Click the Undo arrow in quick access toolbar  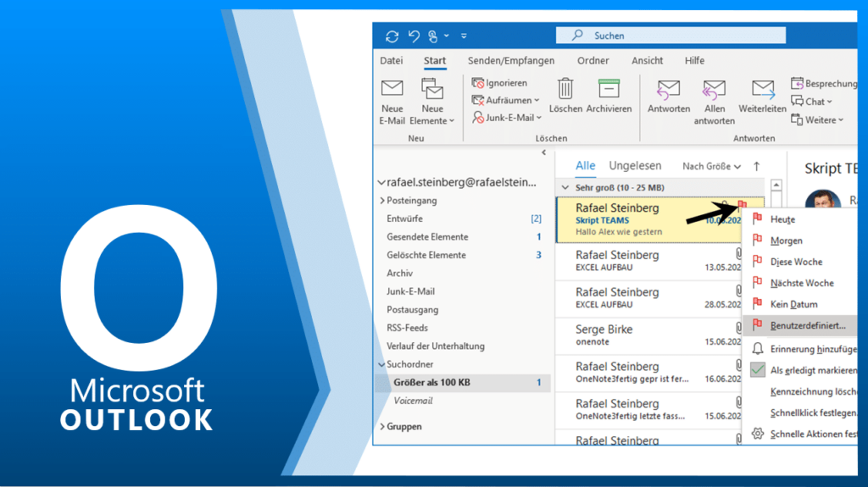(414, 36)
